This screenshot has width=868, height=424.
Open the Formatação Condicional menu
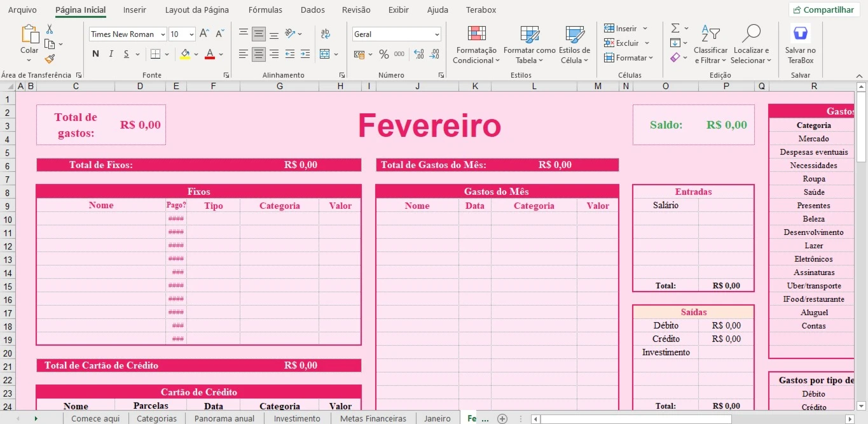476,43
